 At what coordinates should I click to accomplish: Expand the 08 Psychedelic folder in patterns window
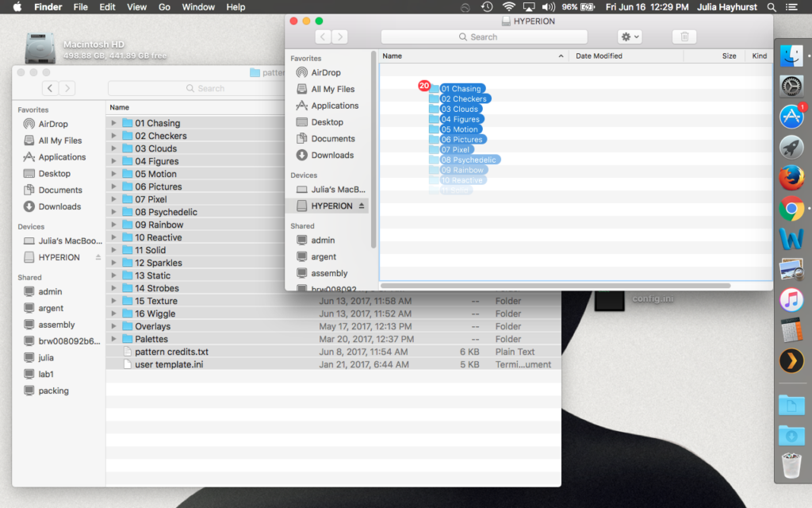(x=113, y=211)
